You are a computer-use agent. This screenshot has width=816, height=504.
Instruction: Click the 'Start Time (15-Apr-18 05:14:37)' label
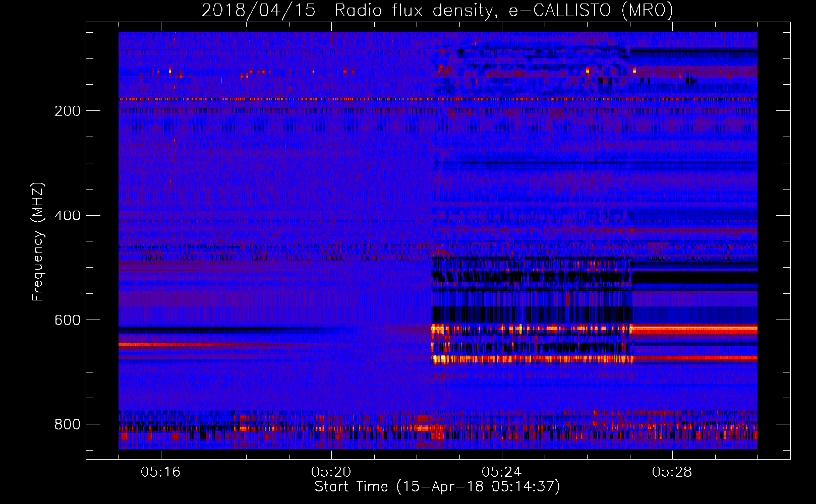click(437, 487)
